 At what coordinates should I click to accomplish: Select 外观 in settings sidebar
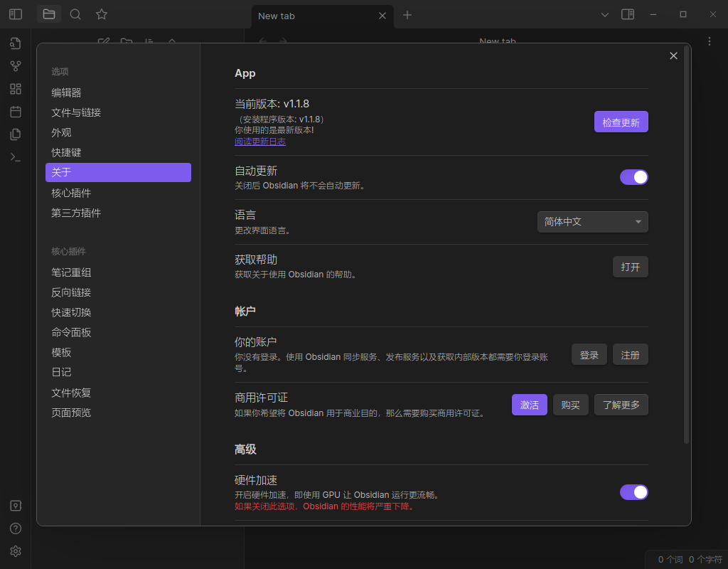click(62, 132)
